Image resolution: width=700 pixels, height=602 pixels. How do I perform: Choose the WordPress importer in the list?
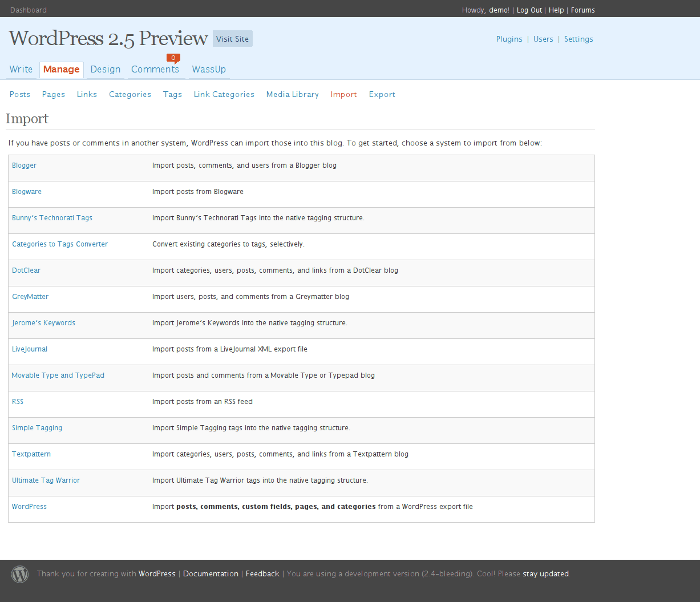pos(29,507)
